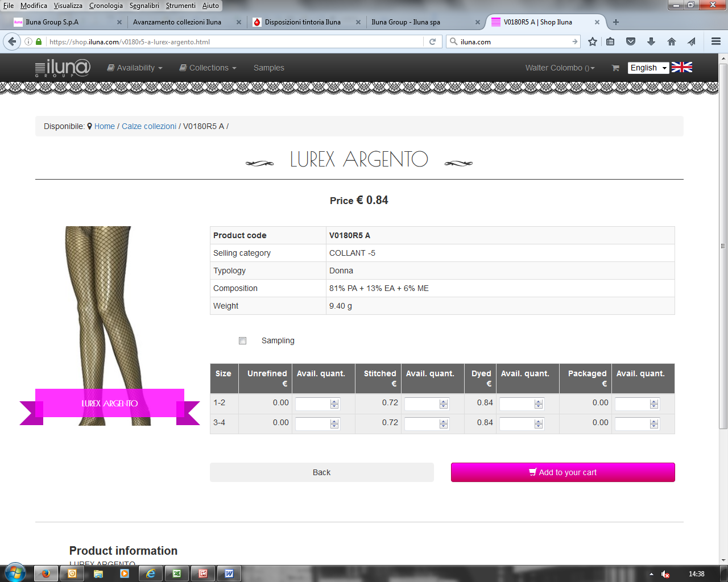Reload the page with refresh icon
This screenshot has width=728, height=582.
(432, 41)
